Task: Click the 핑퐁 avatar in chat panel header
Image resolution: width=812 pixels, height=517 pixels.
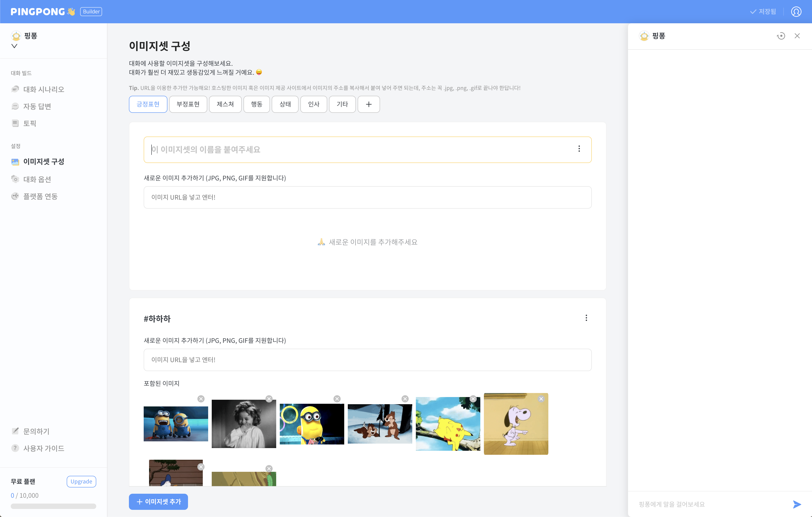Action: coord(644,36)
